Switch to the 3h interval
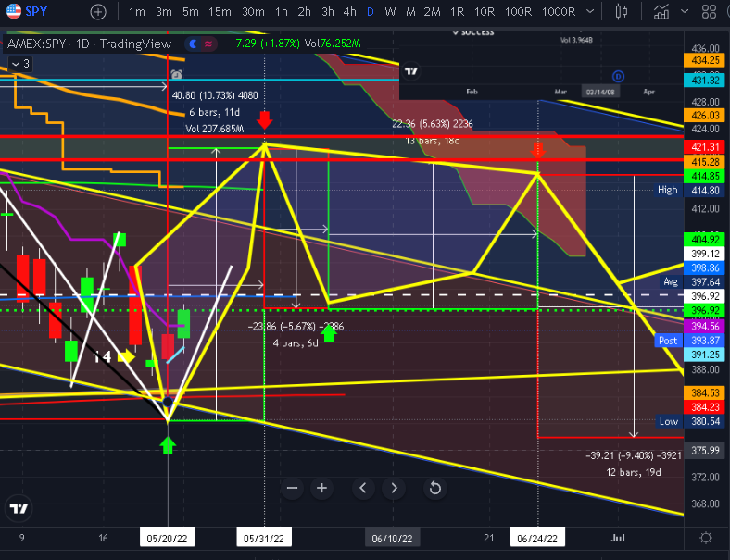Viewport: 730px width, 560px height. (328, 12)
